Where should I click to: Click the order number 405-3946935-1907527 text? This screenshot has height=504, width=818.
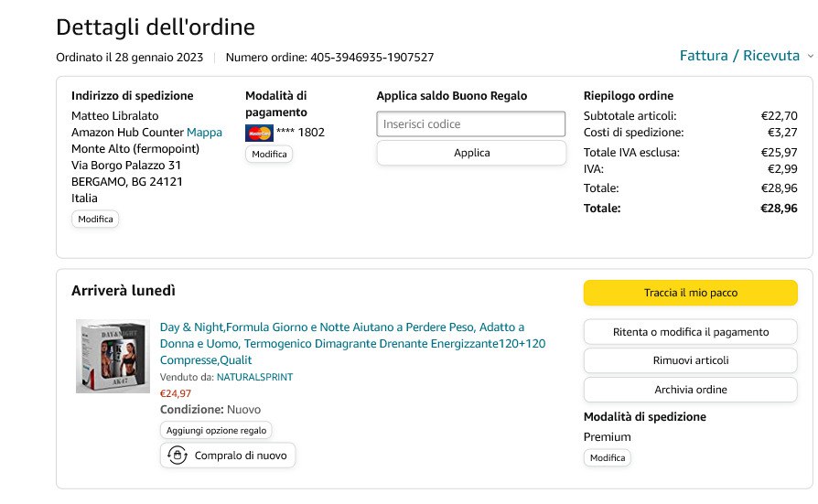(x=371, y=58)
